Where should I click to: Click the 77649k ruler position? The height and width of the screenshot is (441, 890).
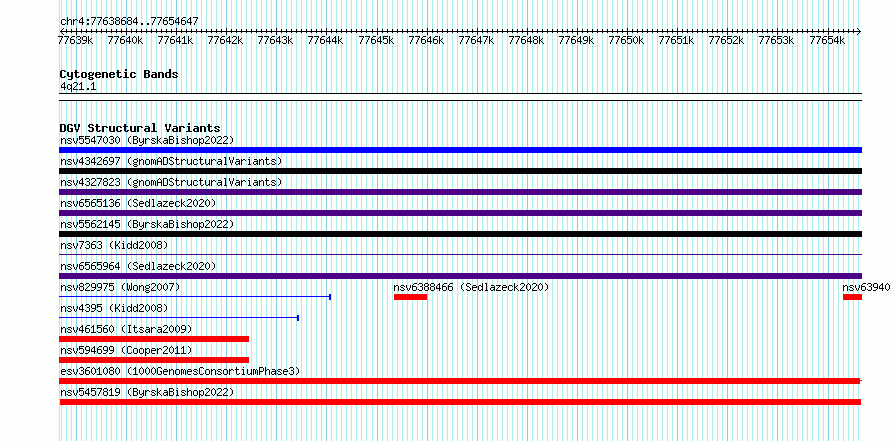[x=576, y=40]
